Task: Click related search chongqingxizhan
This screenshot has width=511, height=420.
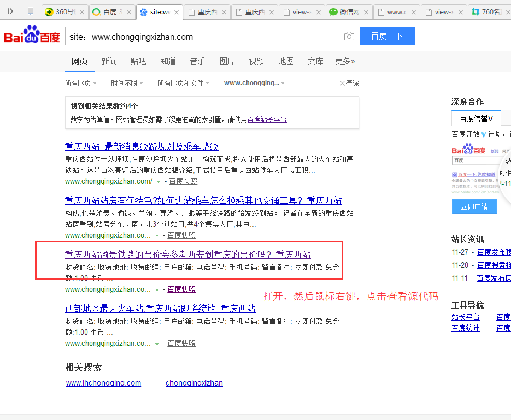Action: coord(194,383)
